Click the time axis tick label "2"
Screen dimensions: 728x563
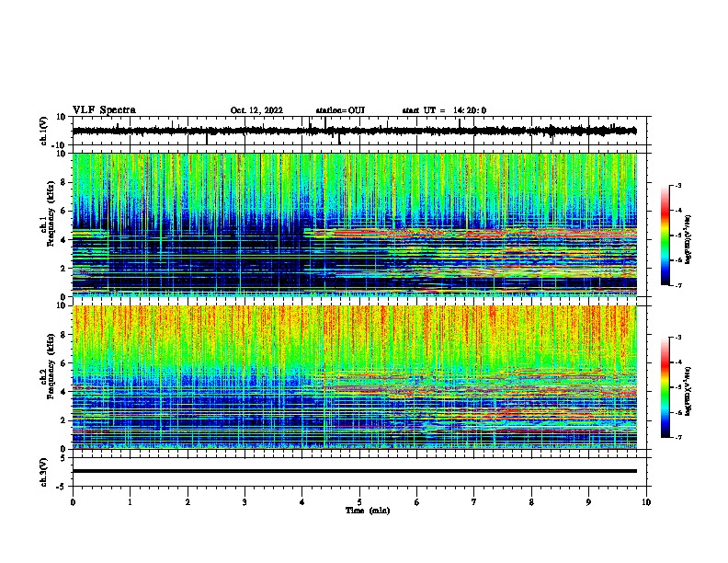coord(188,502)
